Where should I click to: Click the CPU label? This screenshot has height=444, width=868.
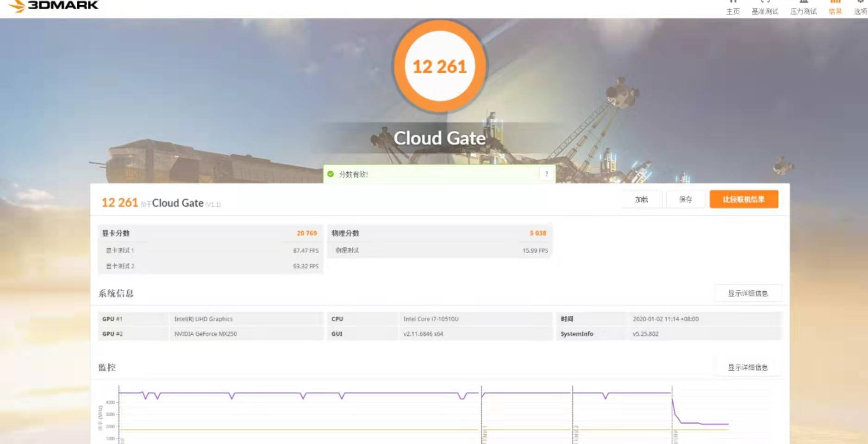click(337, 319)
